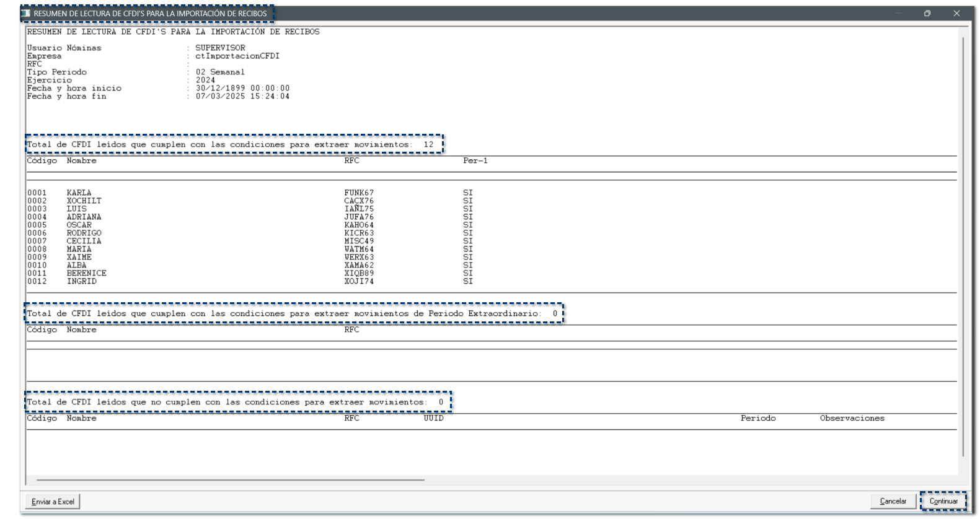980x519 pixels.
Task: Select the employee name INGRID
Action: pos(81,281)
